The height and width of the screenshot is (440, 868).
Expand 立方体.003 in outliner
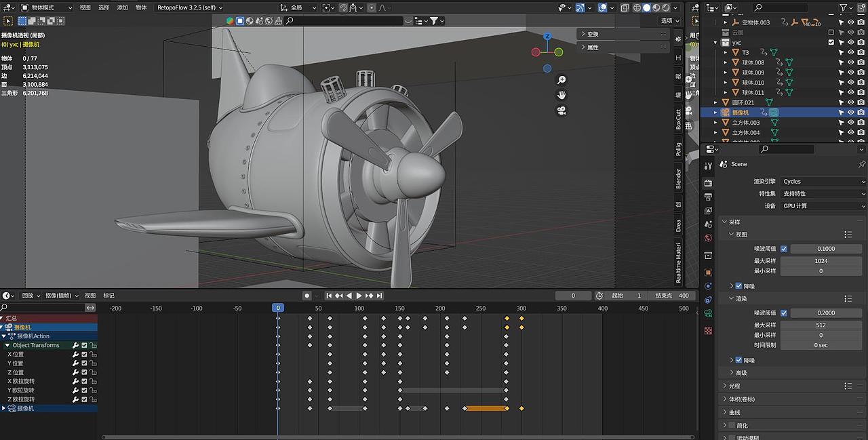point(717,123)
